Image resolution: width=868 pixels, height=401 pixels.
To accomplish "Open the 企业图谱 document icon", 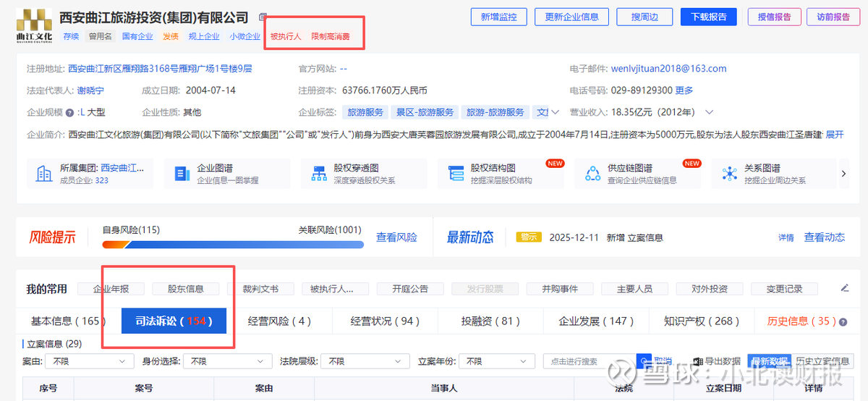I will 181,173.
